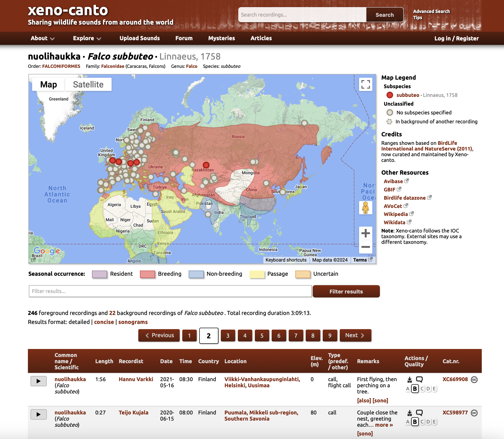Select quality rating A for XC669908
Viewport: 504px width, 439px height.
pos(408,388)
